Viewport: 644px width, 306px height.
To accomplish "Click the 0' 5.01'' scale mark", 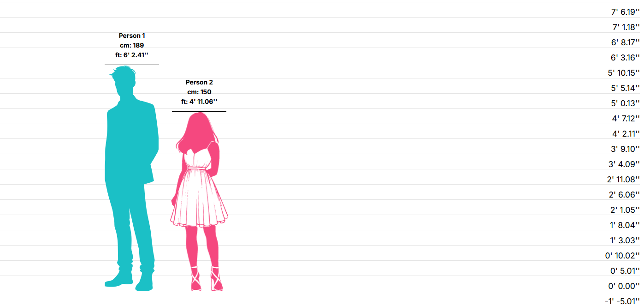I will point(626,271).
